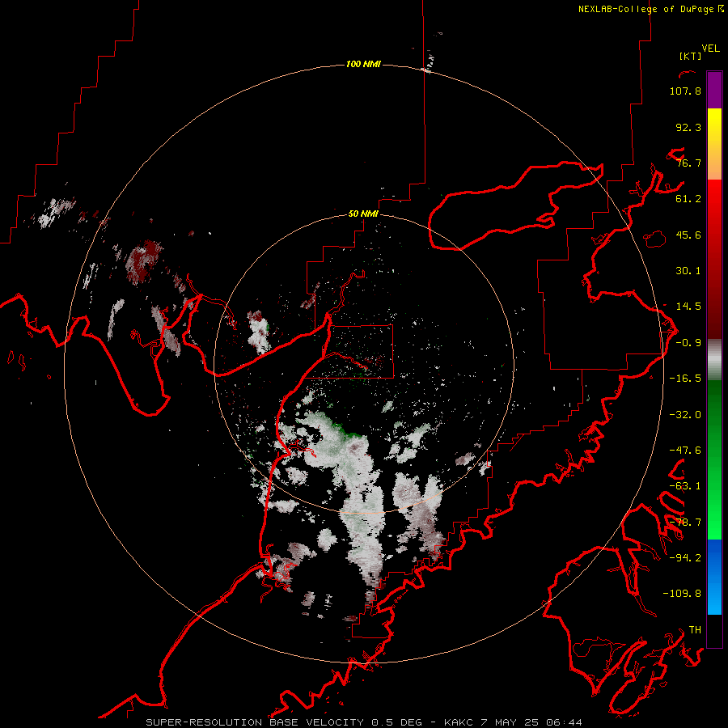Image resolution: width=728 pixels, height=728 pixels.
Task: Click the 50 NMI range ring label
Action: (363, 214)
